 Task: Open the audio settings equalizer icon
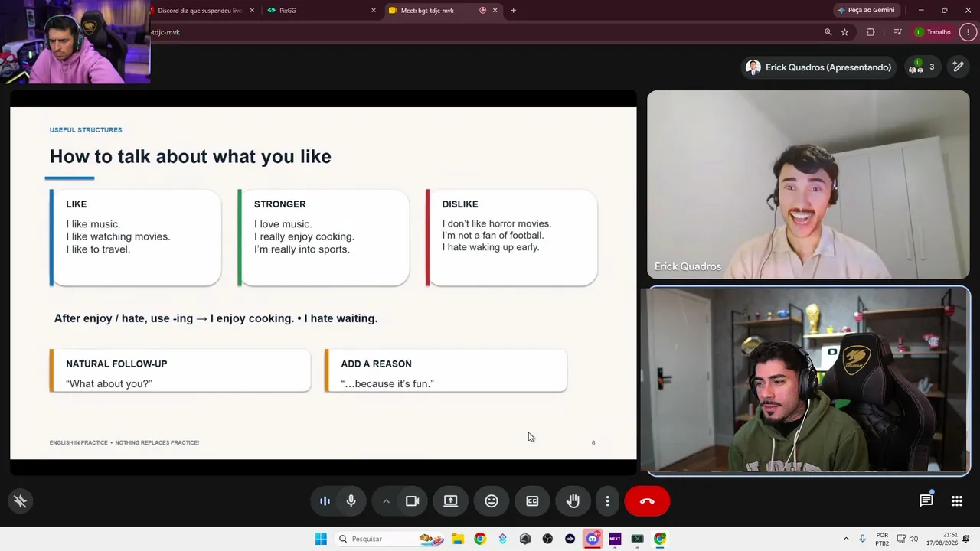(325, 501)
